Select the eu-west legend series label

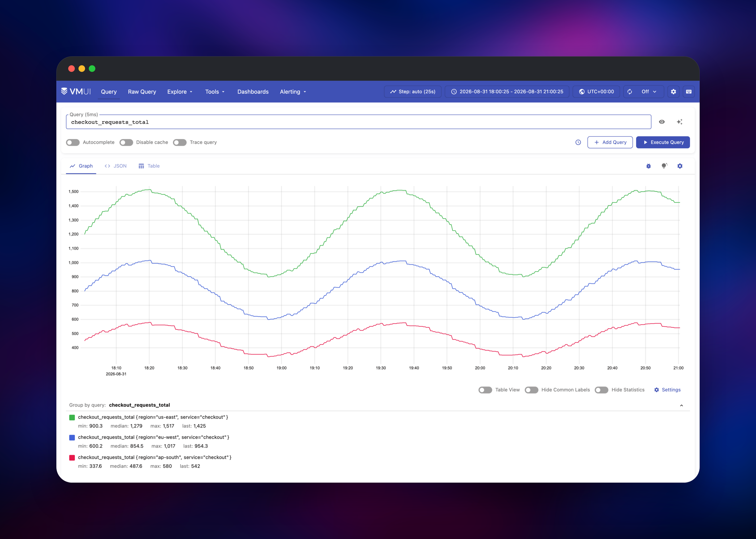click(x=154, y=437)
